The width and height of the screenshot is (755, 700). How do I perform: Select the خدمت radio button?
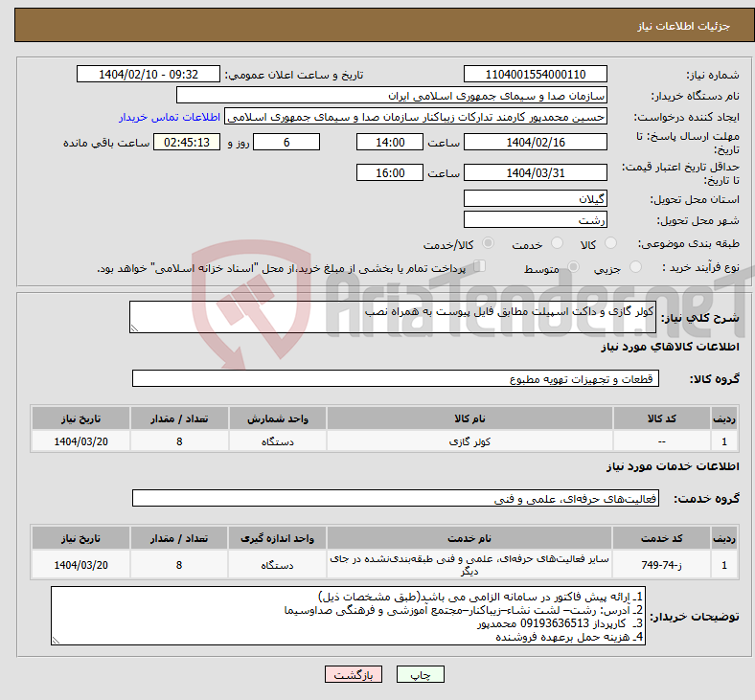coord(557,243)
